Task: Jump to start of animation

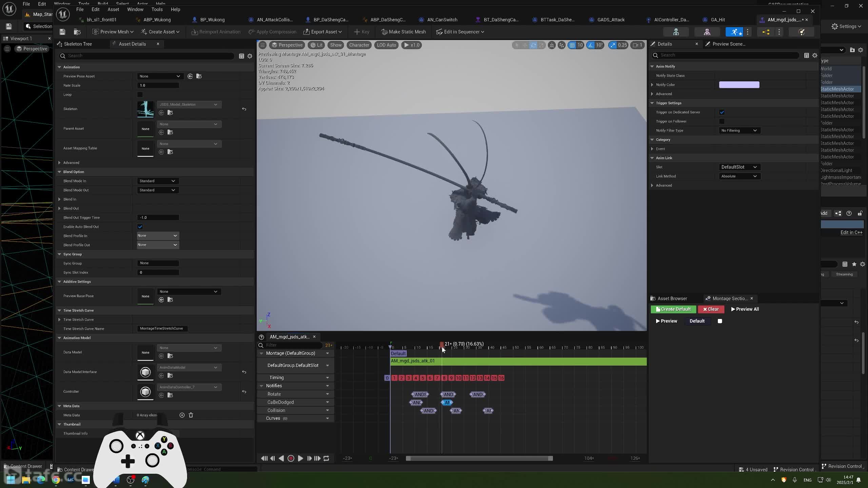Action: point(264,458)
